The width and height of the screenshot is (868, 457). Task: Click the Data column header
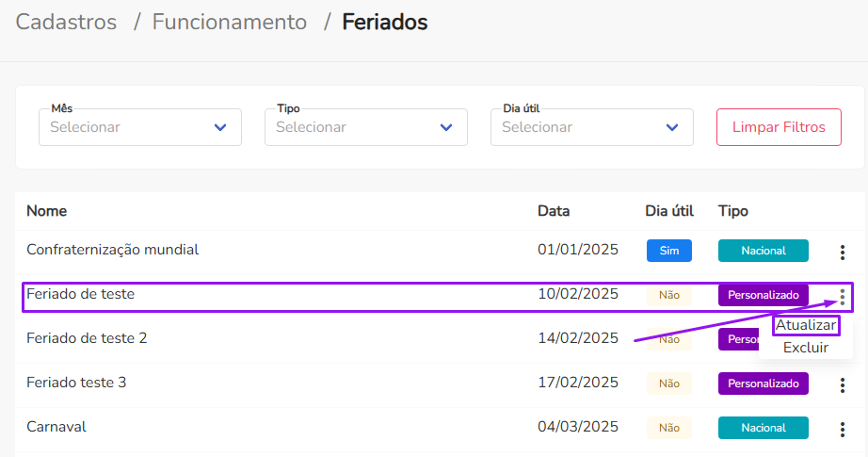tap(554, 211)
